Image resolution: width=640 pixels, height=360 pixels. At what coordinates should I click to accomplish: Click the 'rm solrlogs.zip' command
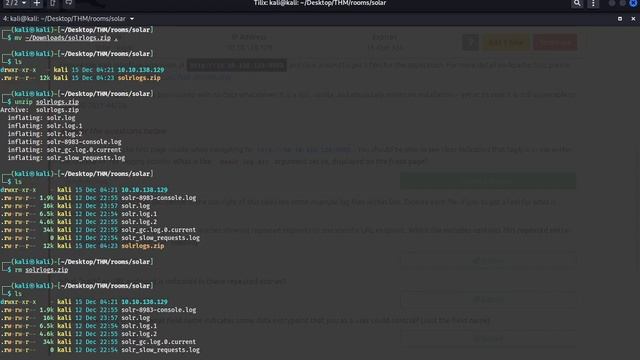[41, 270]
